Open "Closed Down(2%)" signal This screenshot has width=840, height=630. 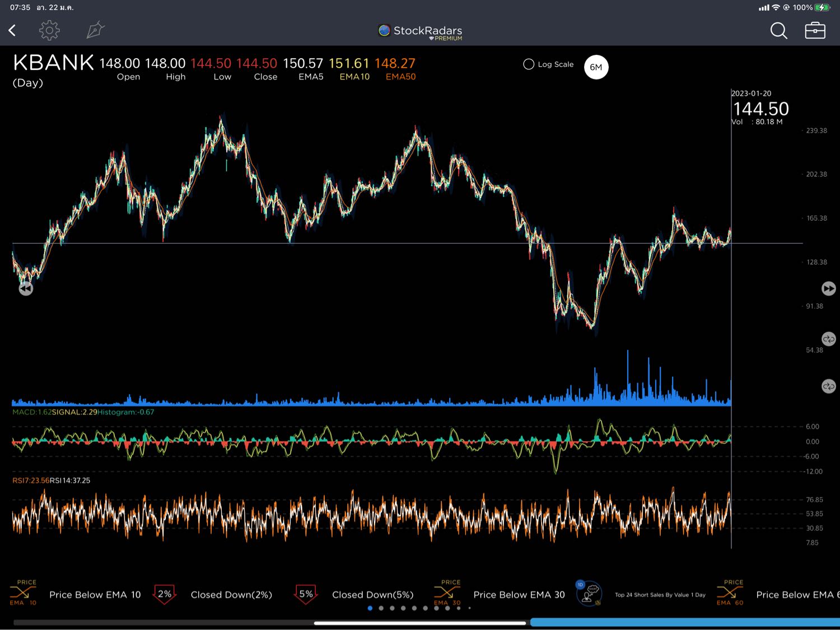[231, 595]
